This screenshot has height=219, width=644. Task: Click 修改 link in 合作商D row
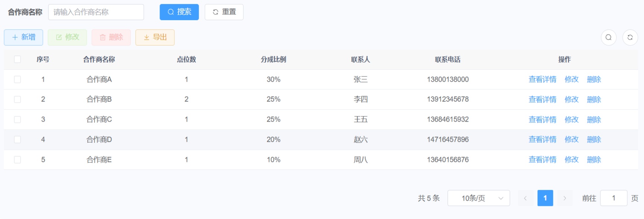(571, 140)
